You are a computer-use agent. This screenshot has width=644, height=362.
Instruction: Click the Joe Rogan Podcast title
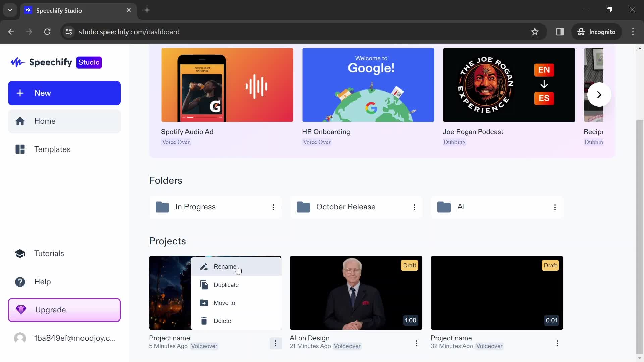(x=473, y=132)
